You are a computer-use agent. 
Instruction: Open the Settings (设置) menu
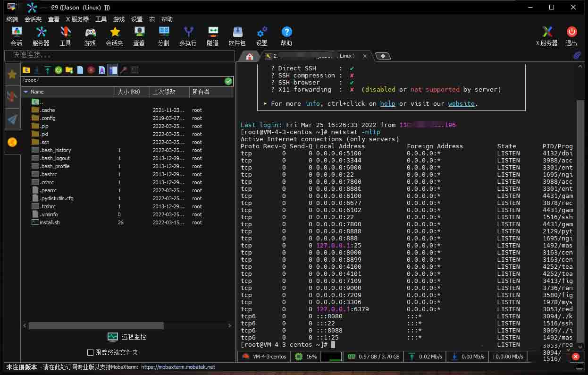137,19
